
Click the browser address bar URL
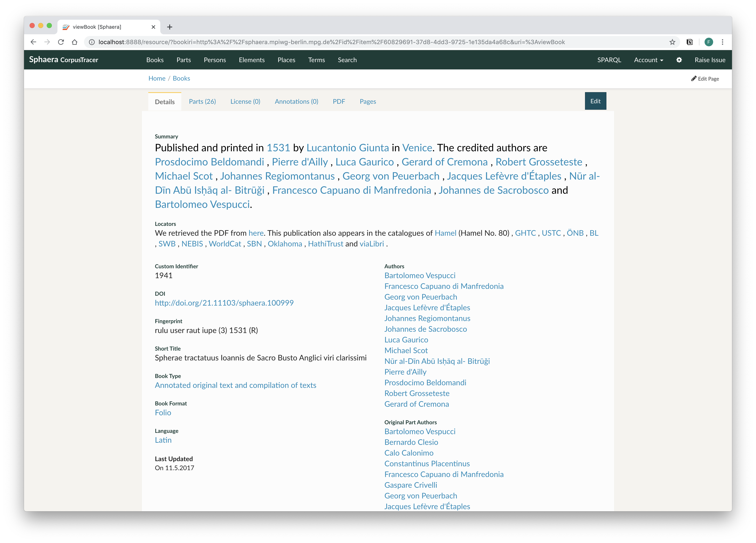point(332,42)
